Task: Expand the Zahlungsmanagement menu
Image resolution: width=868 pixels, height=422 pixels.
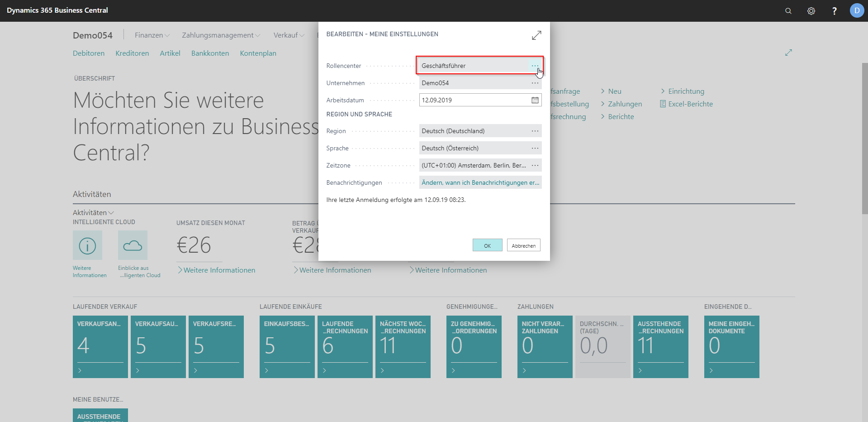Action: point(221,35)
